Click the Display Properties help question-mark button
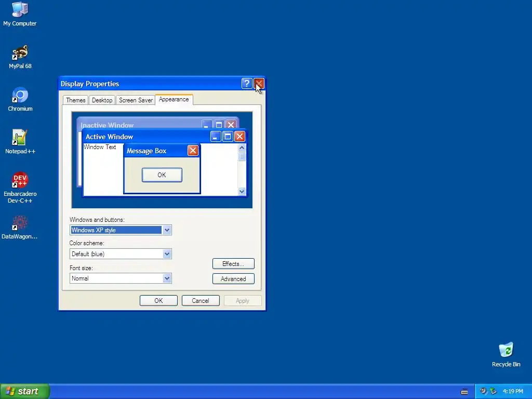 pyautogui.click(x=247, y=84)
